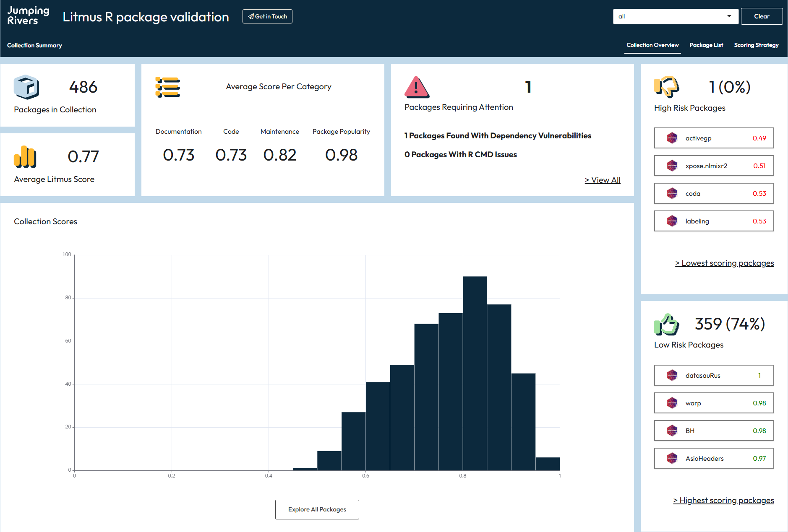
Task: Click the hex icon beside BH
Action: pos(672,431)
